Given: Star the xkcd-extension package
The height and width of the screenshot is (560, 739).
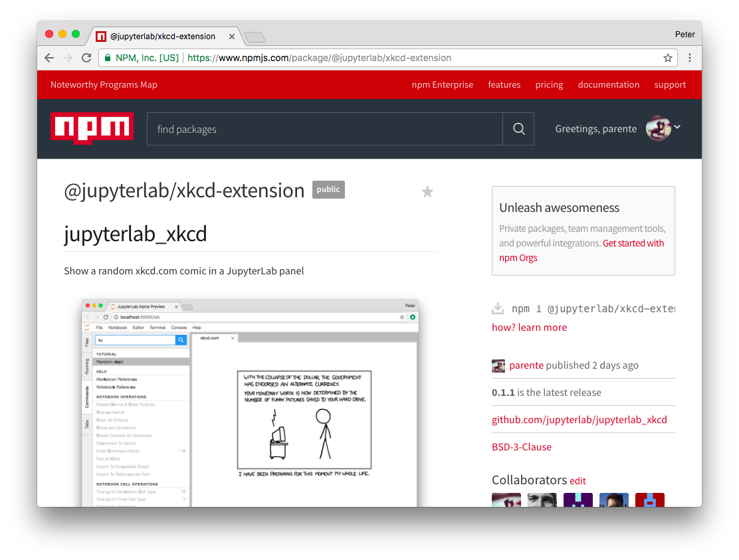Looking at the screenshot, I should (x=427, y=192).
